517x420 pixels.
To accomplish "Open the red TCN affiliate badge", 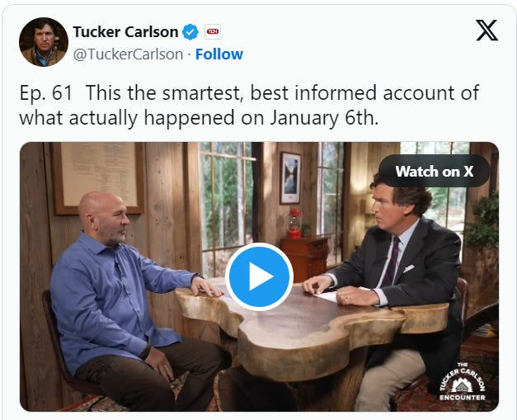I will point(213,31).
